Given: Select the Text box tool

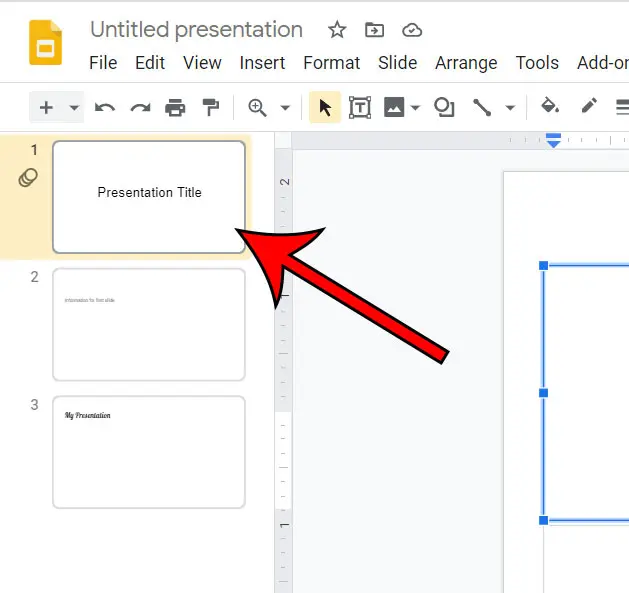Looking at the screenshot, I should [x=359, y=107].
